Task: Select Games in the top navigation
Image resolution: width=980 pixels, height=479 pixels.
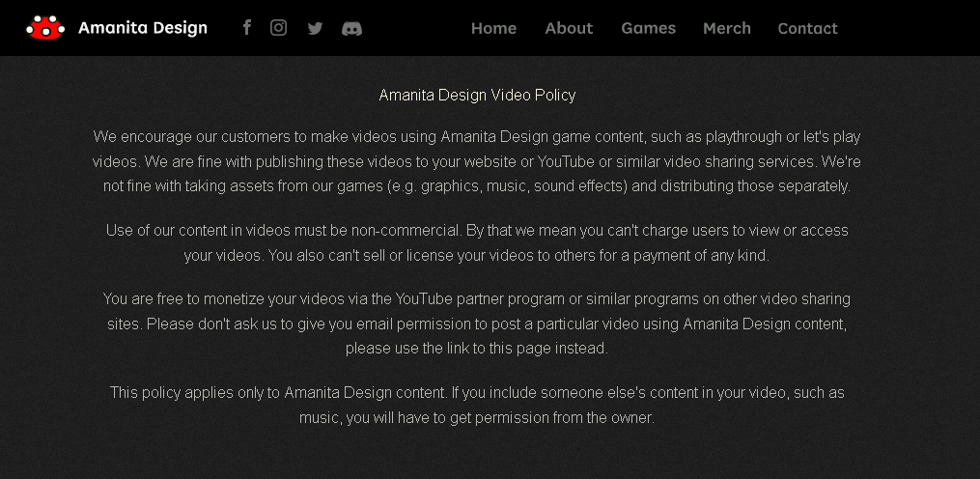Action: point(648,28)
